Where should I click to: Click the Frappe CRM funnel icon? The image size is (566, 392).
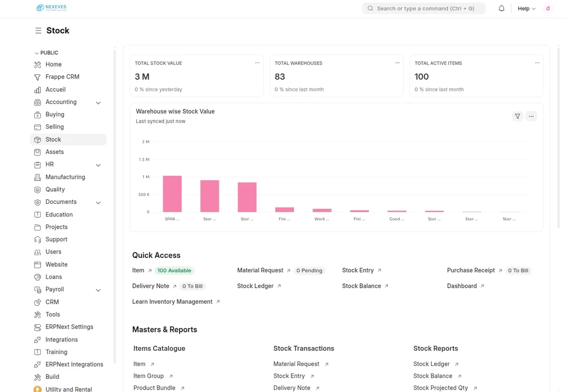(38, 77)
